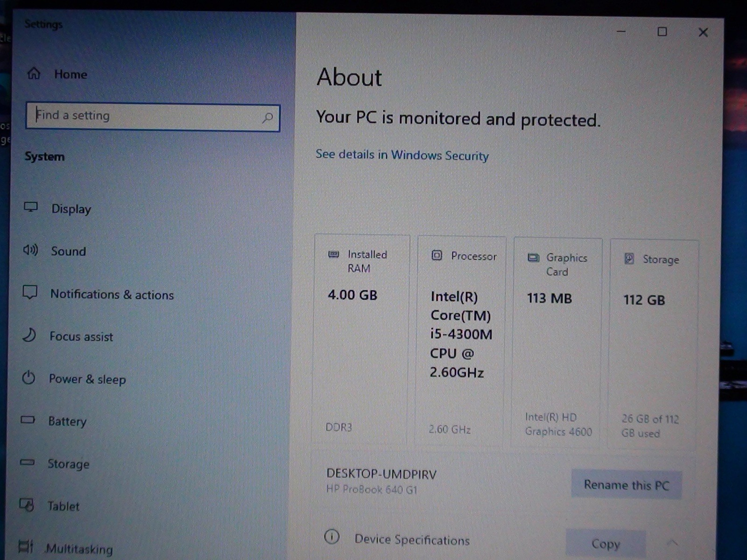
Task: Click the Notifications speech bubble icon
Action: 30,293
